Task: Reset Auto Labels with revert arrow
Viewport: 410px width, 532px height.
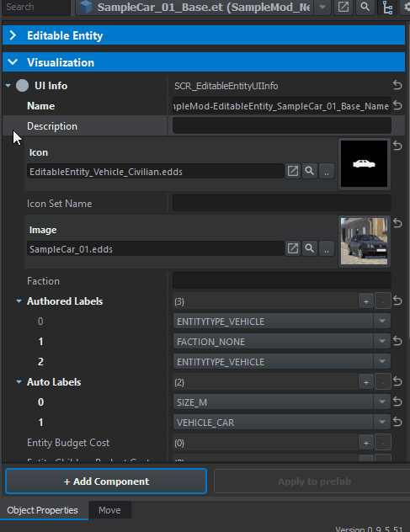Action: (x=397, y=381)
